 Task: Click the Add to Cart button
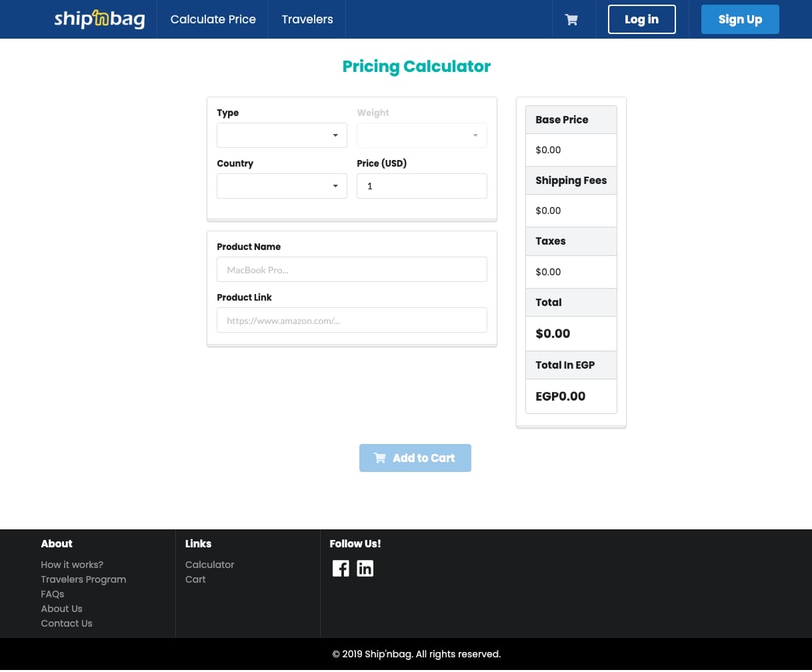pyautogui.click(x=415, y=458)
